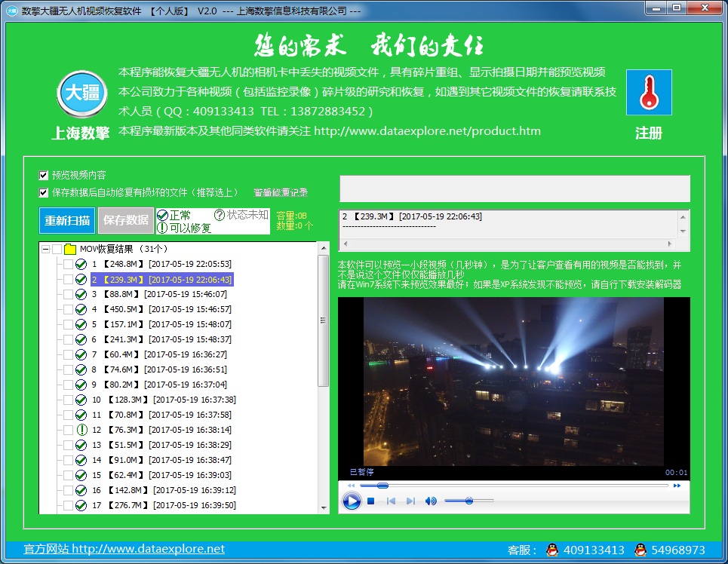Screen dimensions: 728x564
Task: Uncheck 保存数据后自动修复有损坏的文件 option
Action: 44,192
